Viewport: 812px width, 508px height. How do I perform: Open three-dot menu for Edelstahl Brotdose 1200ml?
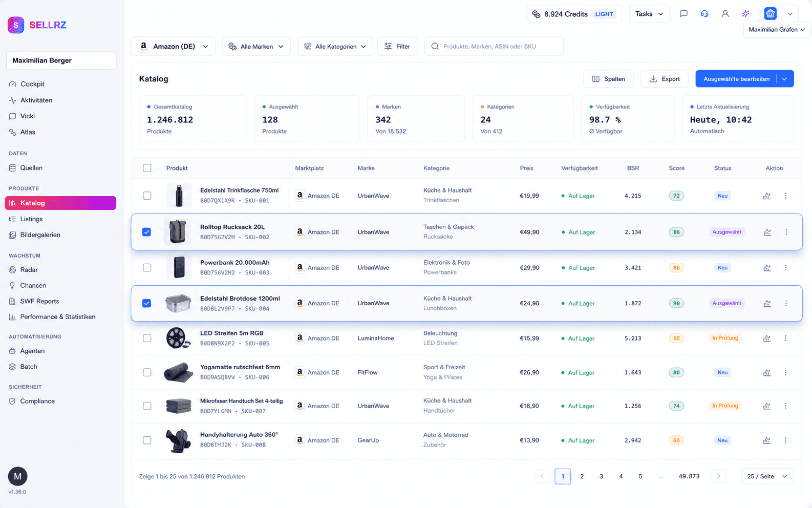(x=786, y=303)
